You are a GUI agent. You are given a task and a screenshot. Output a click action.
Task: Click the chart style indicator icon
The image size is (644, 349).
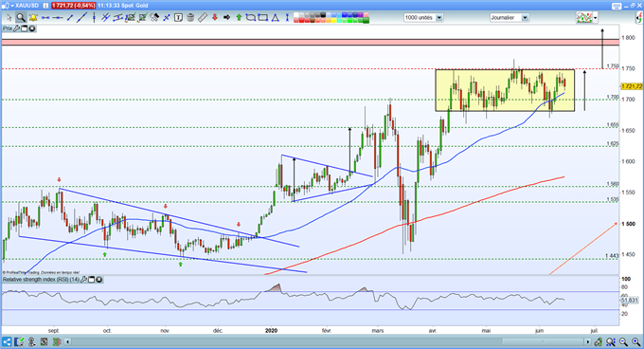coord(584,18)
